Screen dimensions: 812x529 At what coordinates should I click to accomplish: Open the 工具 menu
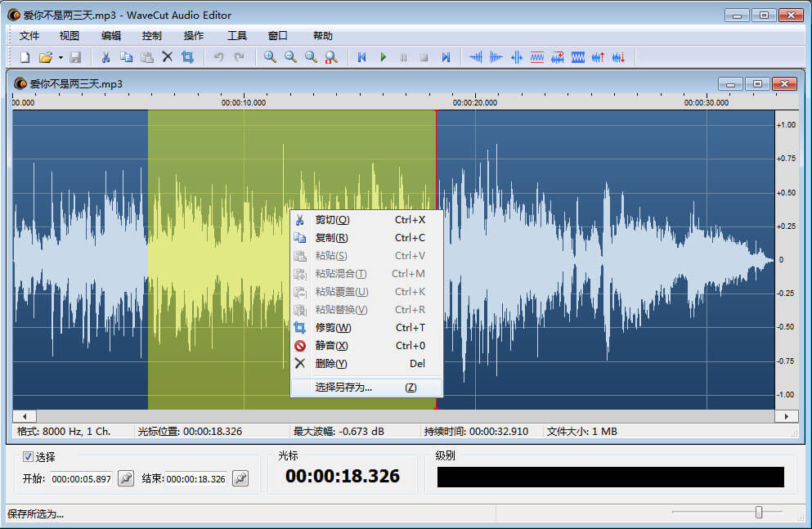(x=236, y=36)
